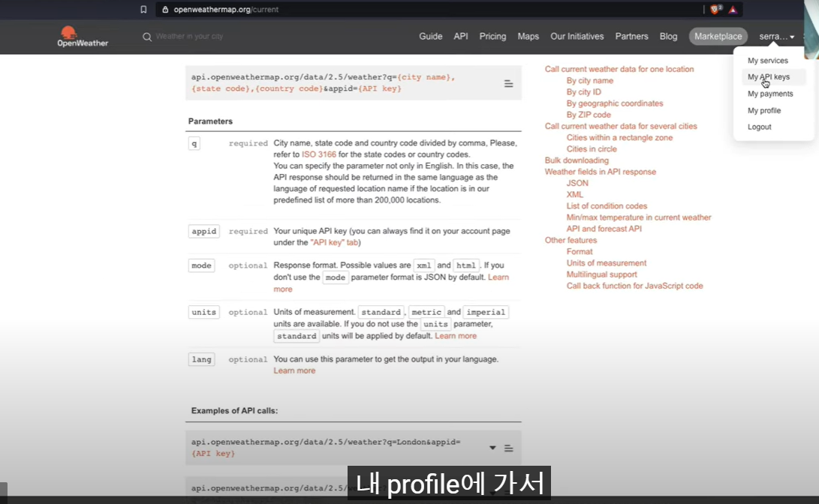Open the JSON section link
Viewport: 819px width, 504px height.
click(577, 183)
